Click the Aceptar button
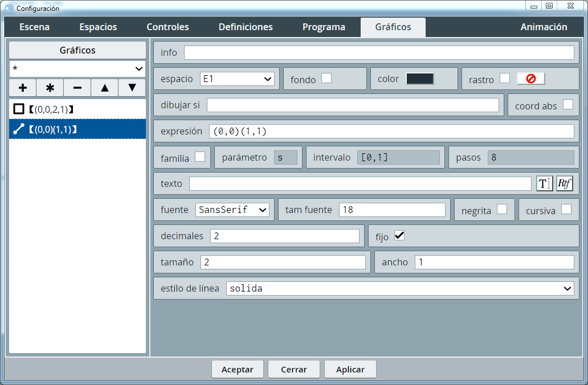 pyautogui.click(x=237, y=369)
